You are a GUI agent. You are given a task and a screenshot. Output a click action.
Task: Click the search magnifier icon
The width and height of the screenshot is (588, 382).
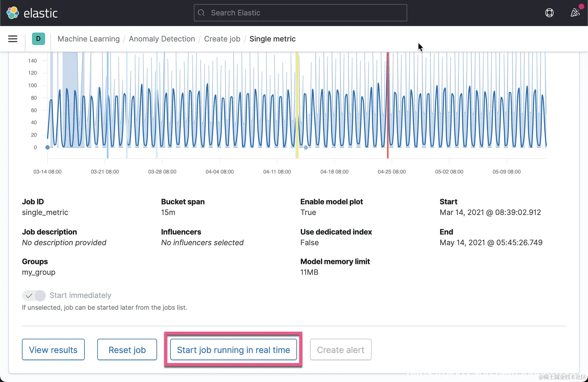(x=201, y=13)
